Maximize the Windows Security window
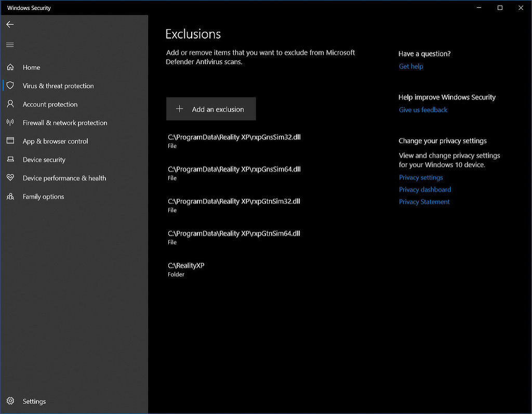Image resolution: width=532 pixels, height=414 pixels. click(x=500, y=7)
